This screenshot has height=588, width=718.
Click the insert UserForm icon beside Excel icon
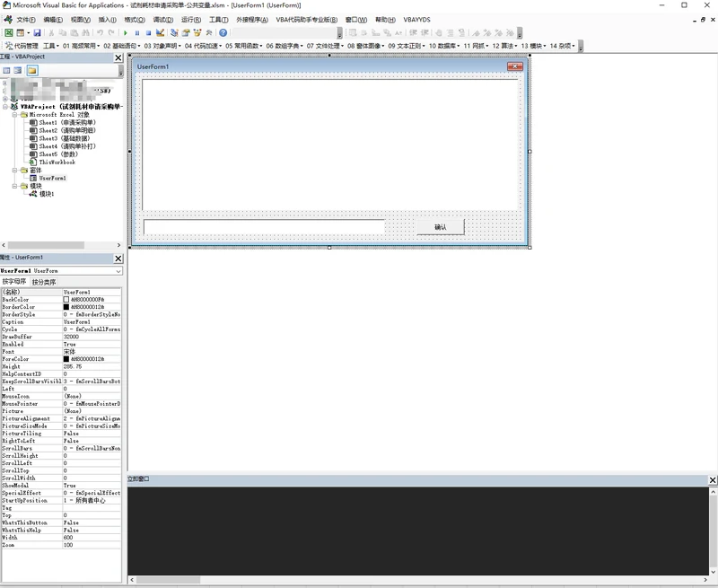click(21, 32)
